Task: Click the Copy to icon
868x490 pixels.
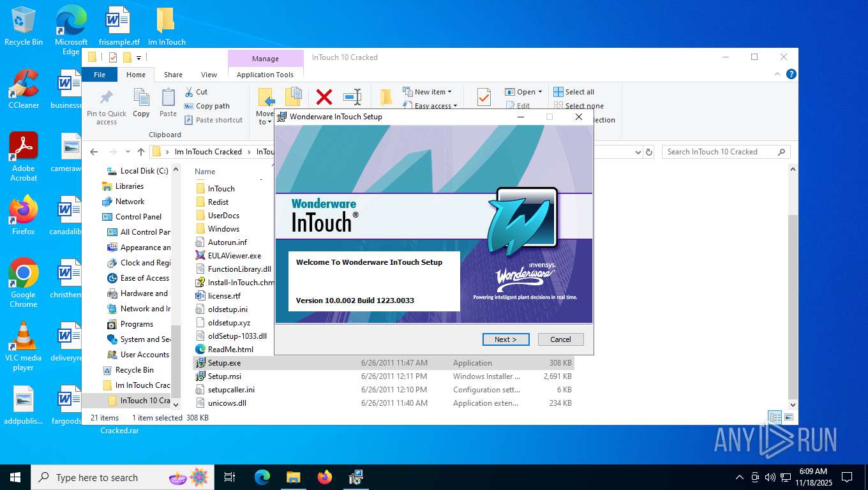Action: click(x=293, y=97)
